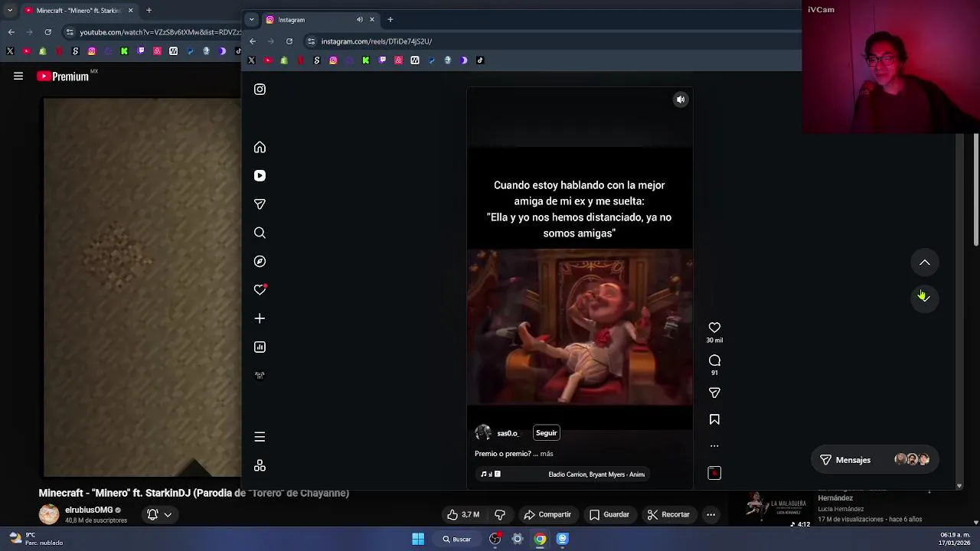This screenshot has width=980, height=551.
Task: Mute the Instagram tab audio indicator
Action: 360,20
